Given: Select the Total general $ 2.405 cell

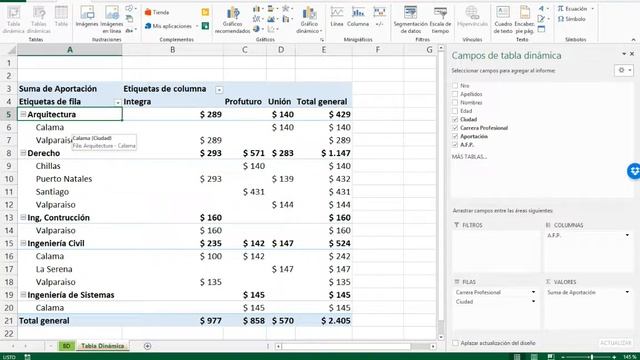Looking at the screenshot, I should (324, 321).
